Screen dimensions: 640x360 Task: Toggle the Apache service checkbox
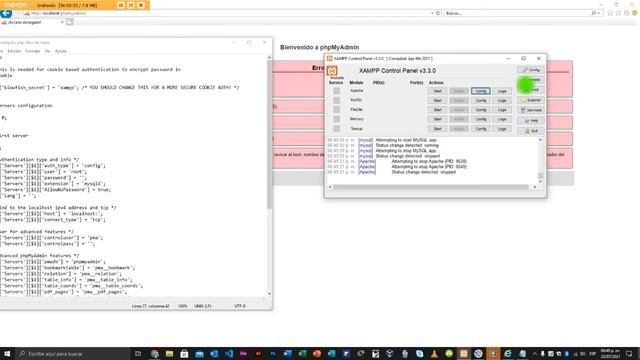point(336,91)
